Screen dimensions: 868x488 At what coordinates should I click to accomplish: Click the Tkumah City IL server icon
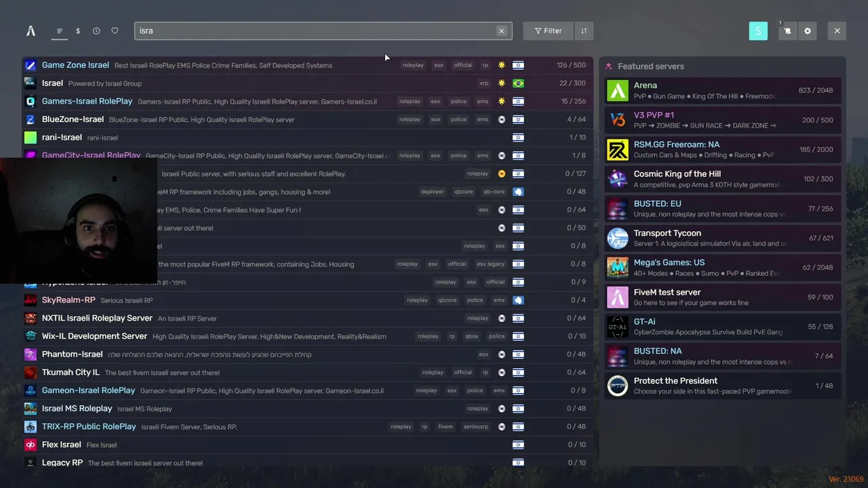coord(31,372)
